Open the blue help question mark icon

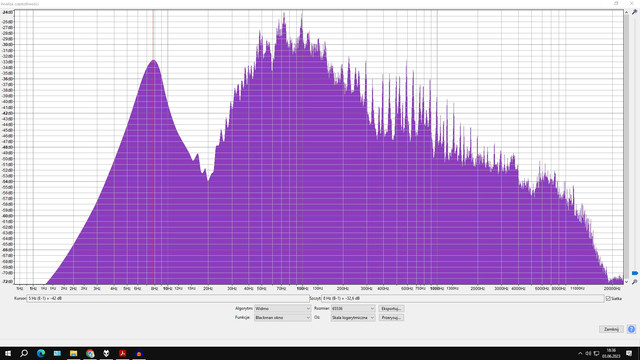pyautogui.click(x=631, y=329)
